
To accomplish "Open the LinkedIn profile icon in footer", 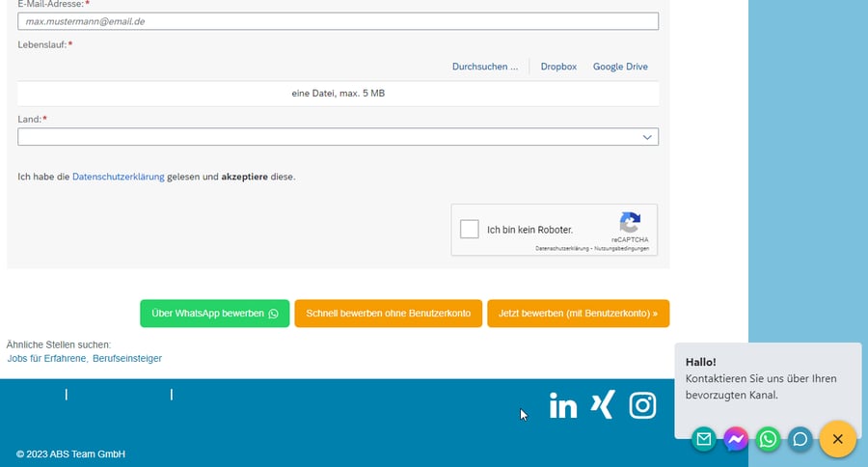I will [x=563, y=406].
